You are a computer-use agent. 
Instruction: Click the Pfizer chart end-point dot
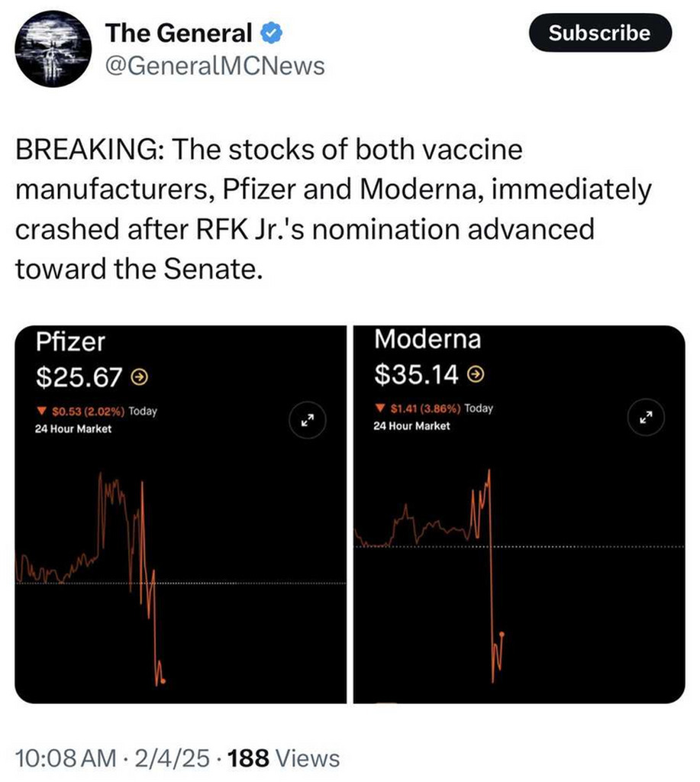point(163,680)
